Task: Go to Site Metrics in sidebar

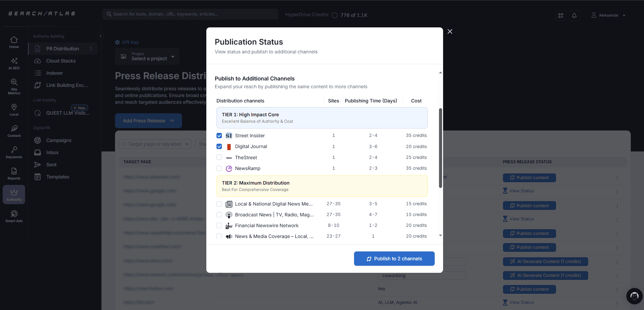Action: coord(14,86)
